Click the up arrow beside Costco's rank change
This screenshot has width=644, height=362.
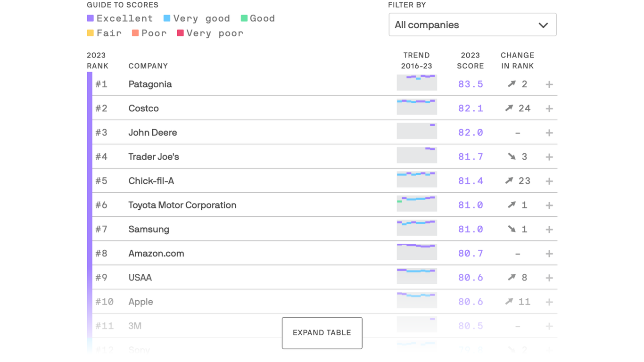click(x=509, y=108)
